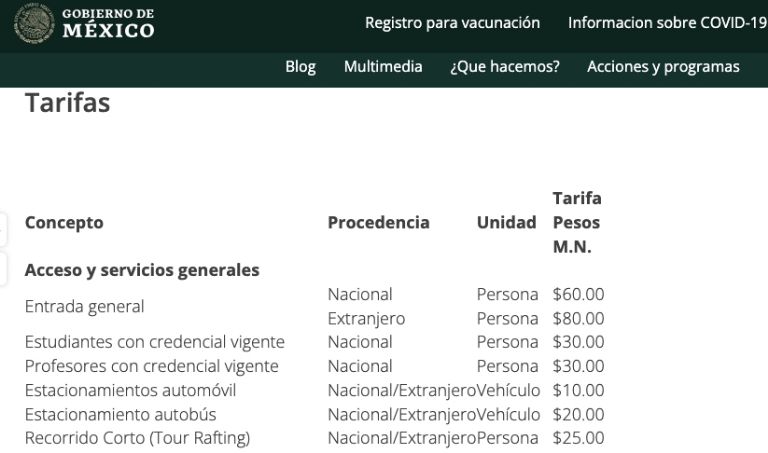Image resolution: width=768 pixels, height=453 pixels.
Task: Open 'Registro para vacunación' link
Action: [453, 23]
